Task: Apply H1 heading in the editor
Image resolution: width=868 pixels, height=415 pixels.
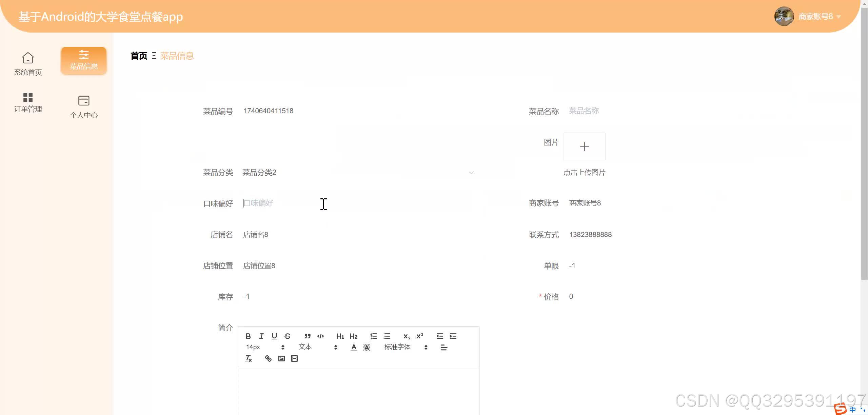Action: [x=340, y=336]
